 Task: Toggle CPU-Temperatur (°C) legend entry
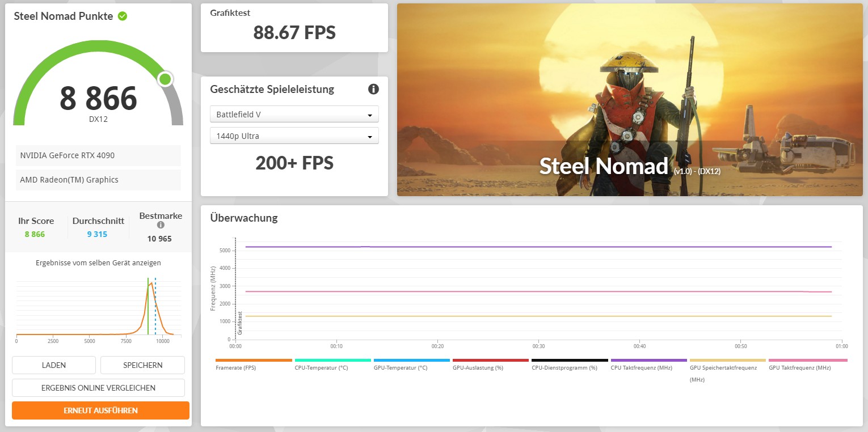332,365
